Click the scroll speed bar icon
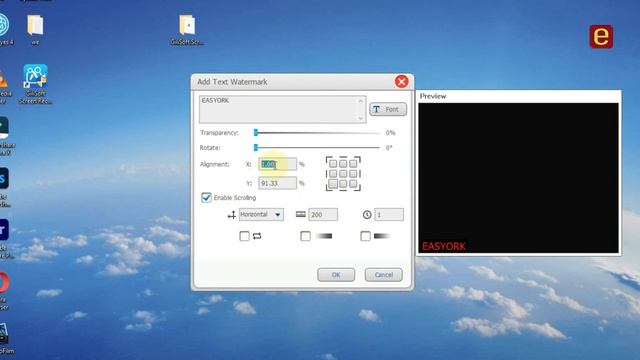Viewport: 640px width, 360px height. click(301, 214)
